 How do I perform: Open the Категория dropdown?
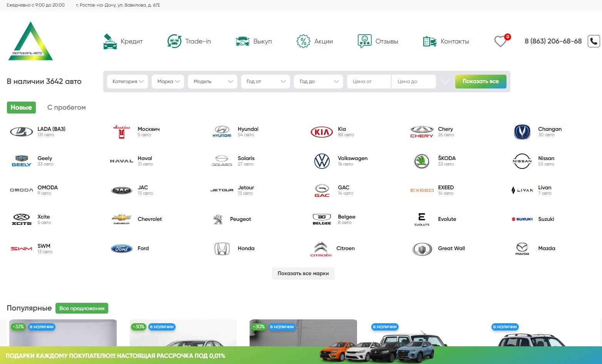127,82
